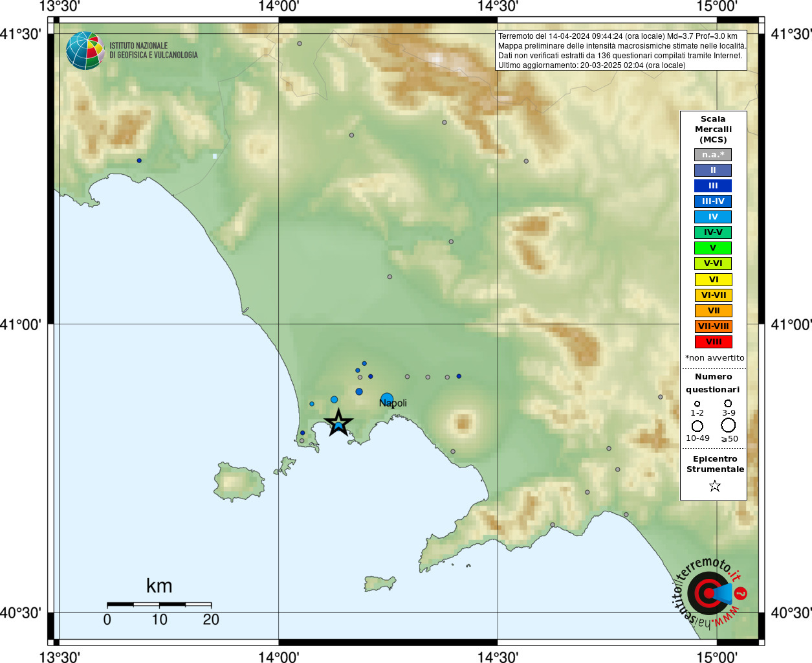Select the IV light-blue intensity swatch
Screen dimensions: 812x663
[713, 217]
